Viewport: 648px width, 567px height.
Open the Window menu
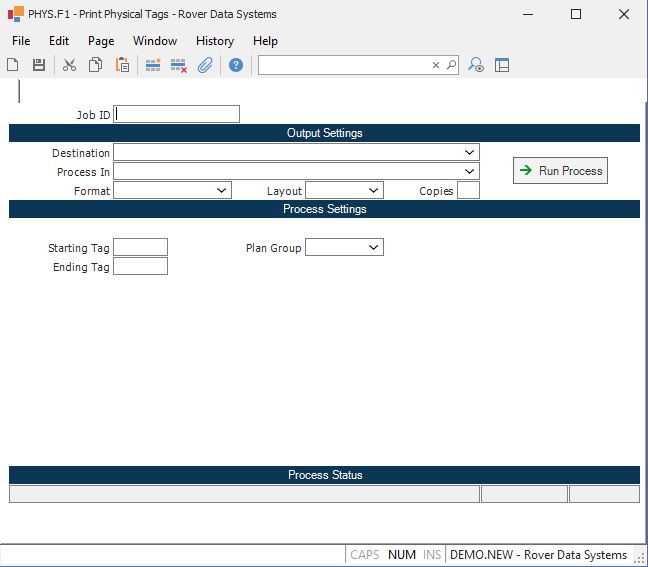pos(155,41)
